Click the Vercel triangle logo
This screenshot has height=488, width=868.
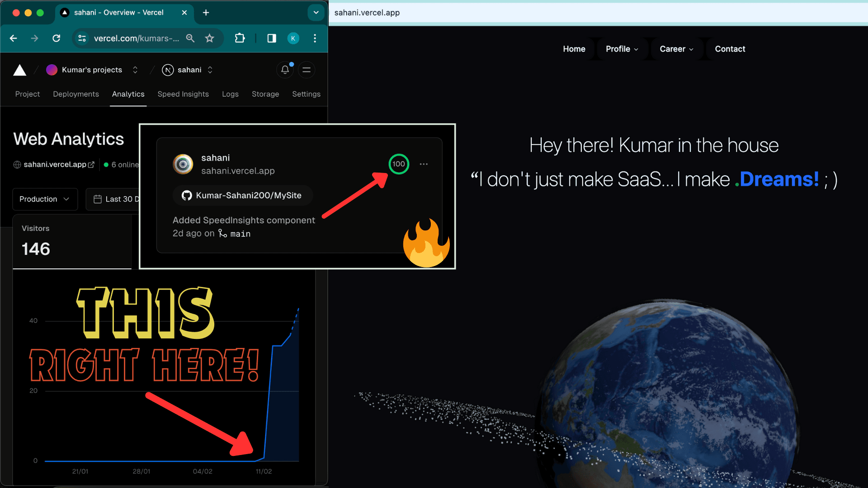coord(20,70)
